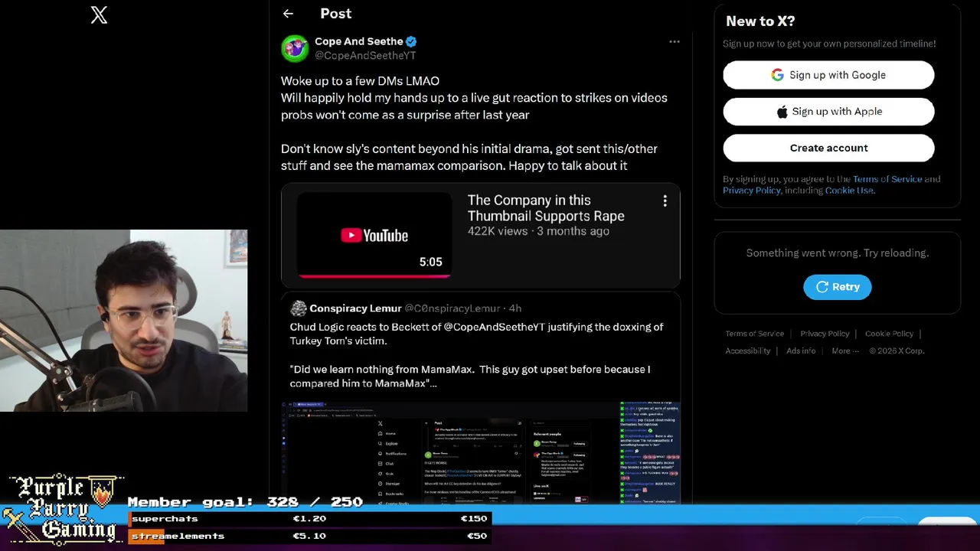Click the superchats progress bar

[x=309, y=519]
